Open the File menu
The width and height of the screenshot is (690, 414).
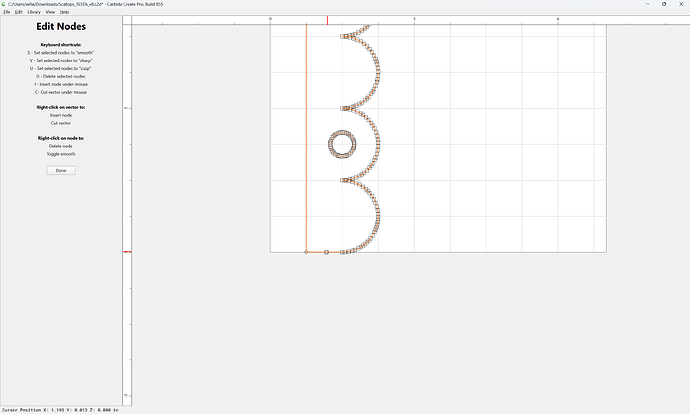tap(7, 12)
